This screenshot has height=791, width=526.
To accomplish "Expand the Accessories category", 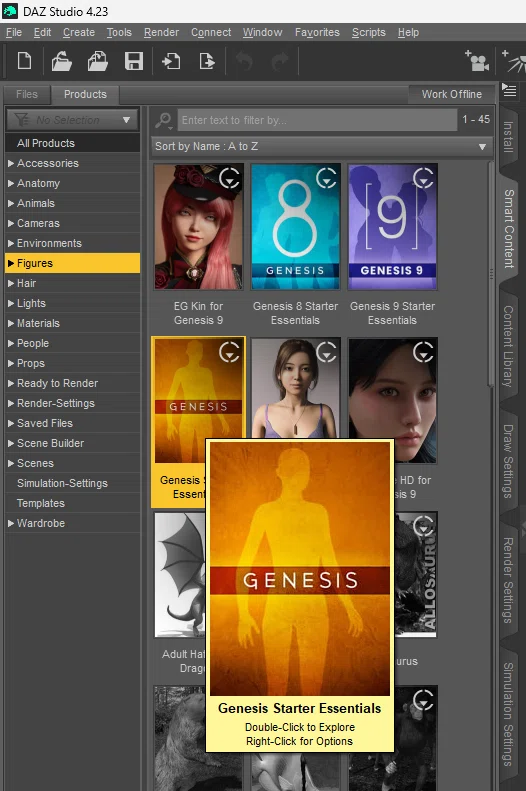I will [x=11, y=163].
